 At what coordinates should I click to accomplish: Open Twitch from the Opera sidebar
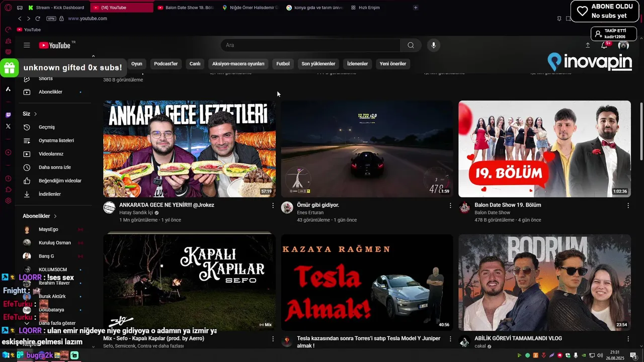click(x=8, y=115)
